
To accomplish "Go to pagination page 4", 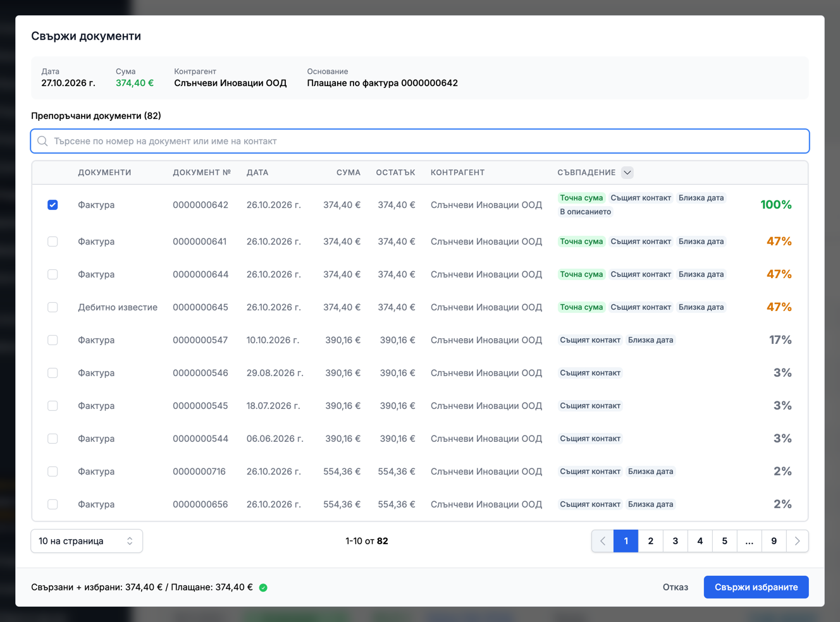I will [x=700, y=541].
